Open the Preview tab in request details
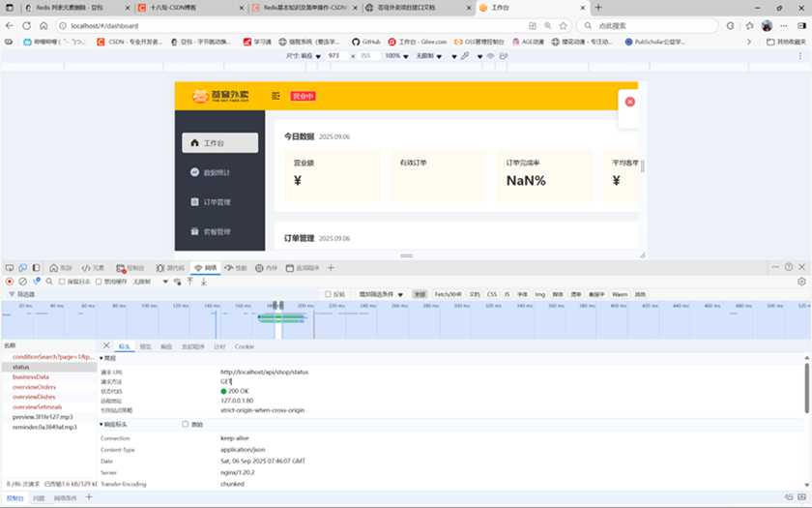This screenshot has width=812, height=508. 146,346
